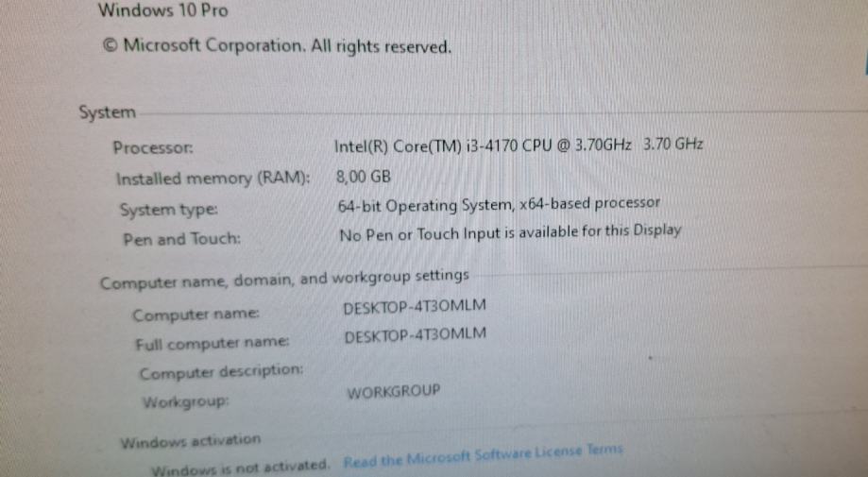Click the Pen and Touch label

pos(182,240)
